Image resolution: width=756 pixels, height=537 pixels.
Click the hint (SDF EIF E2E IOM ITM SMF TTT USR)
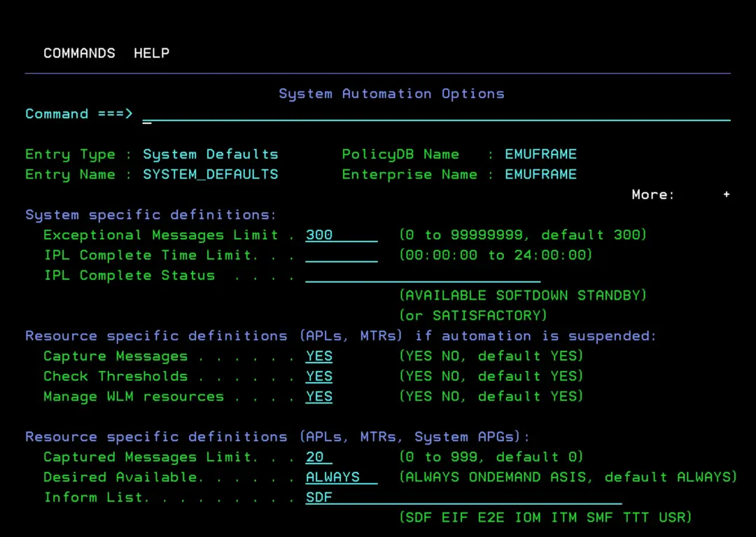(545, 517)
